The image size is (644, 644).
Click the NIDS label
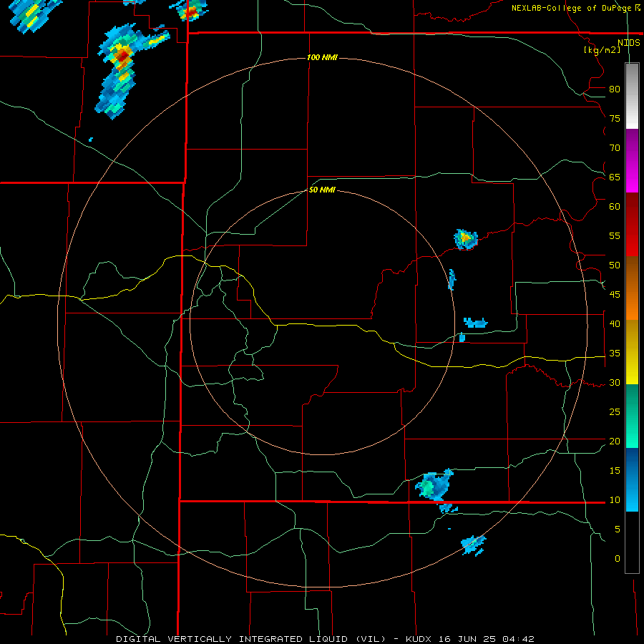(629, 43)
